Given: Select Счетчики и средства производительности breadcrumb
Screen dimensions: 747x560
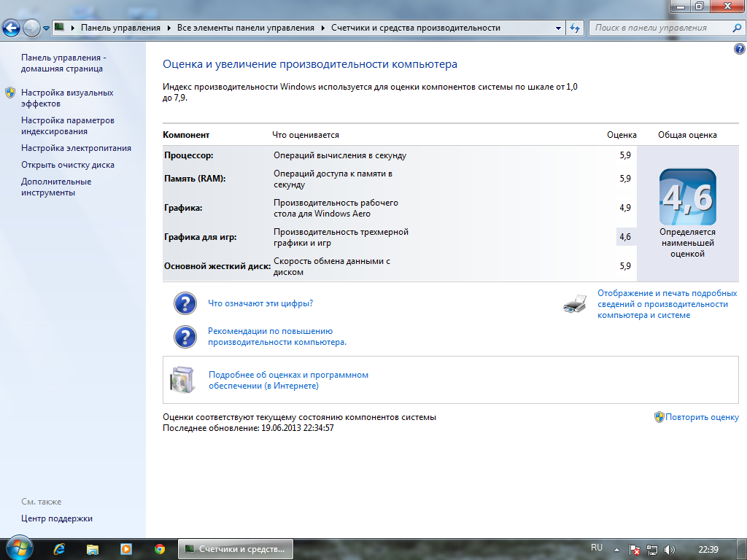Looking at the screenshot, I should pyautogui.click(x=415, y=28).
